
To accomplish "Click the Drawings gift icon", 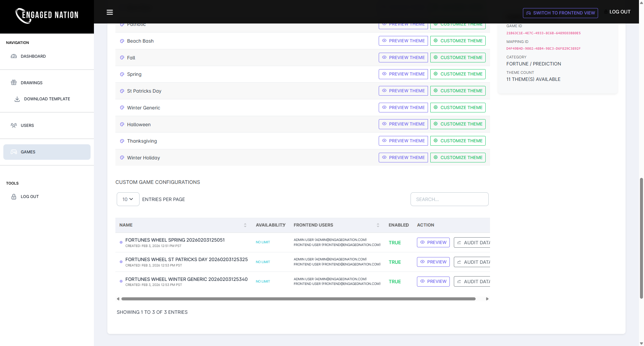I will 14,83.
